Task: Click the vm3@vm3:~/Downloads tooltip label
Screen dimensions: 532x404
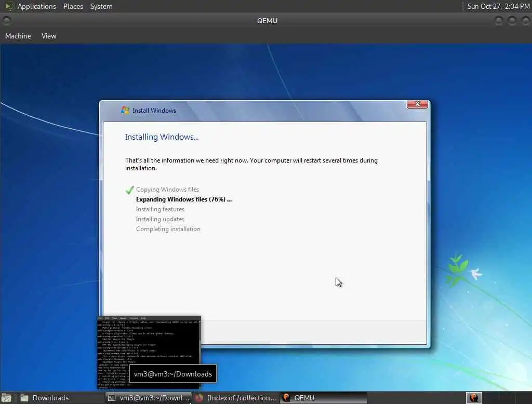Action: pos(173,374)
